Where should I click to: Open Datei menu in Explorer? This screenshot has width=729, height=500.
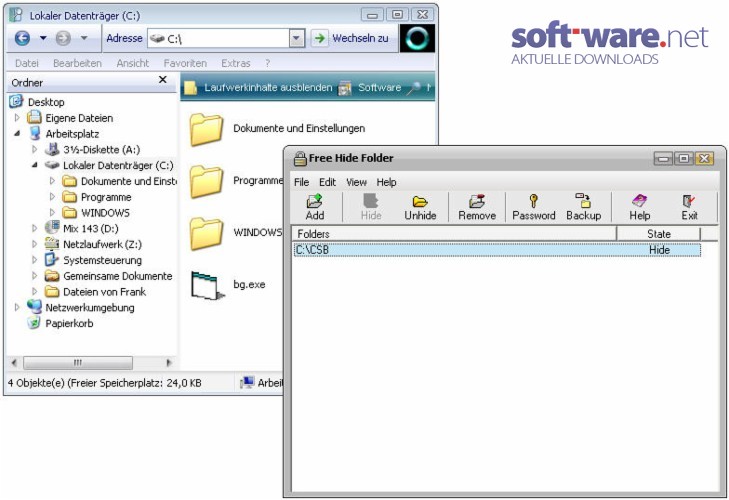tap(27, 63)
